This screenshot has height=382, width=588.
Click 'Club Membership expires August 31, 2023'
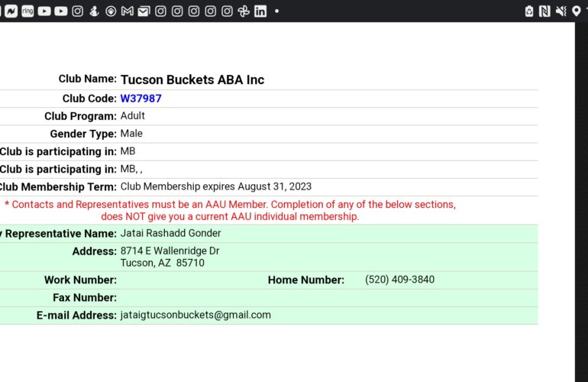pos(215,186)
